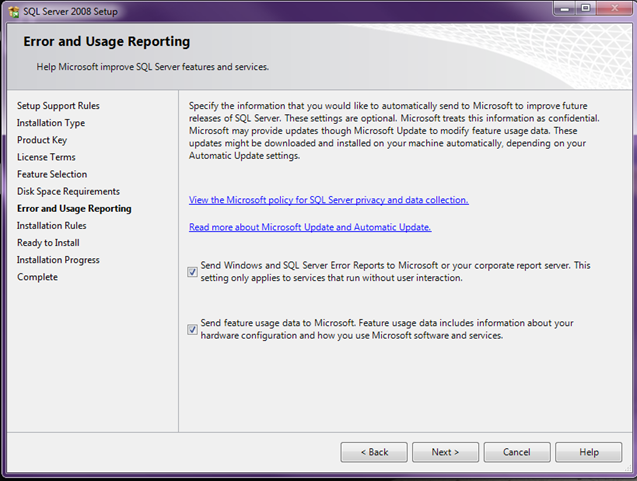Go back with the < Back button
The image size is (637, 481).
point(374,452)
